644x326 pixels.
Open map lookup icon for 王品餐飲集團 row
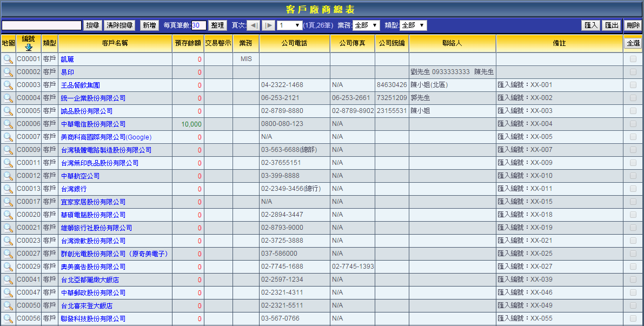click(8, 85)
